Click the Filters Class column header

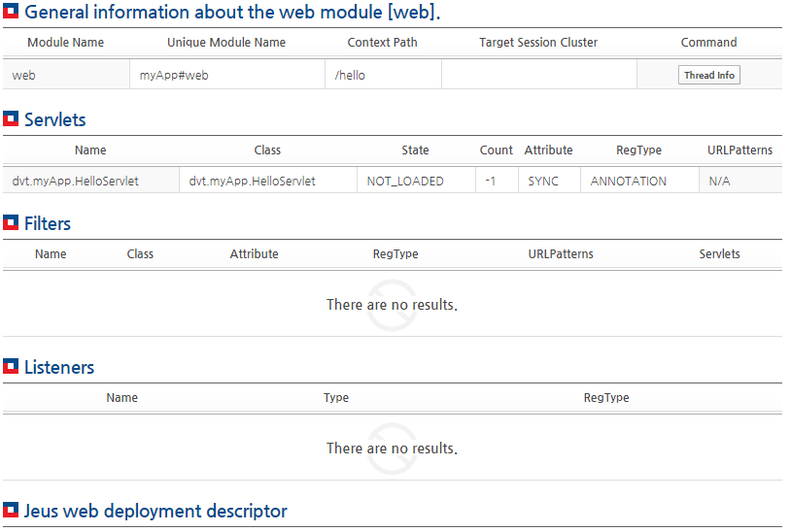click(x=140, y=253)
